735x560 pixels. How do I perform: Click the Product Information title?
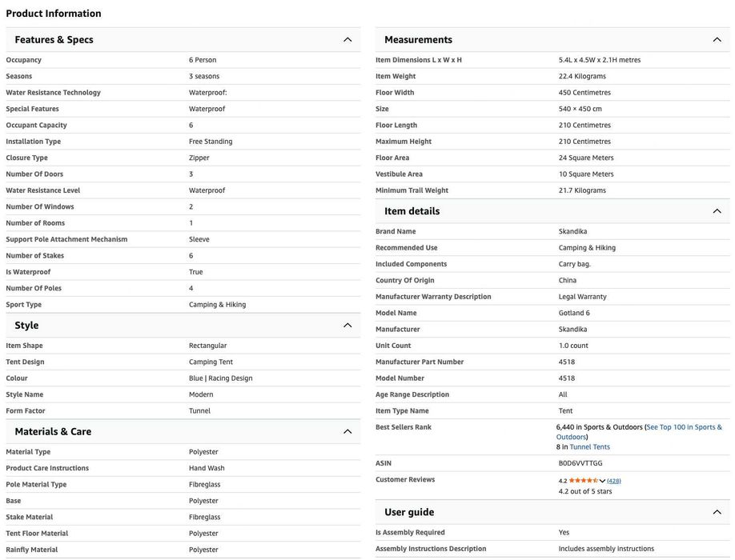click(x=54, y=14)
